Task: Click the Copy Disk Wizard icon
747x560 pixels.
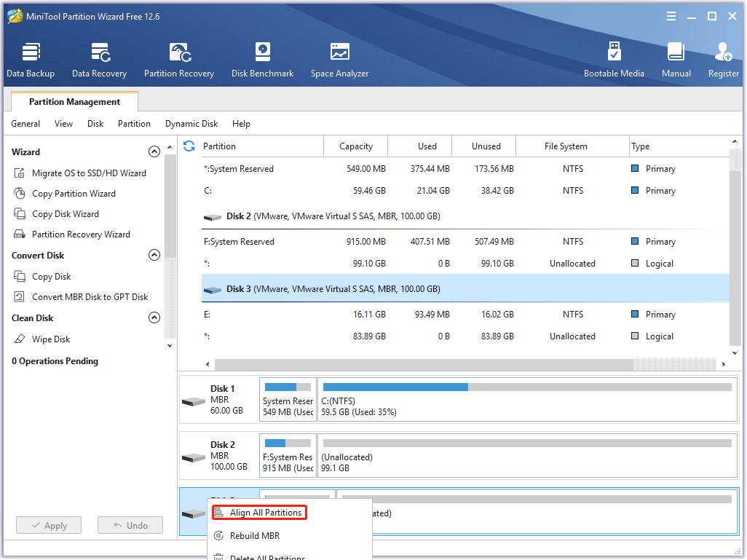Action: (20, 213)
